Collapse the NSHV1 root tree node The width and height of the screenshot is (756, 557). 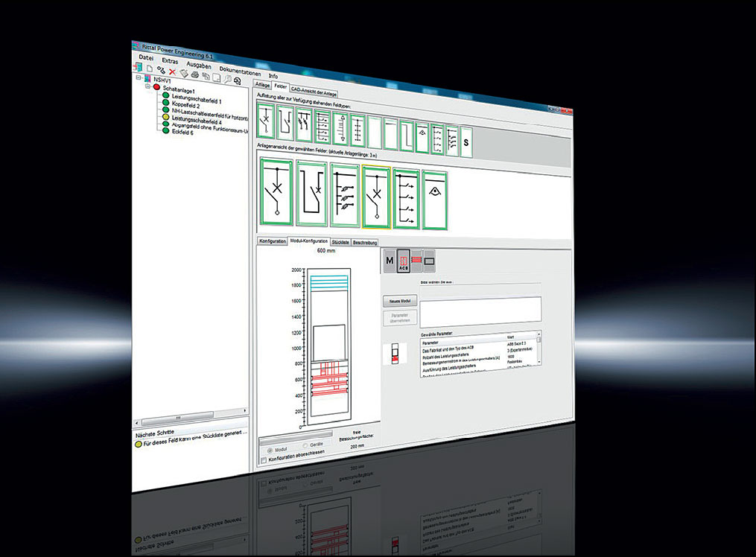138,77
